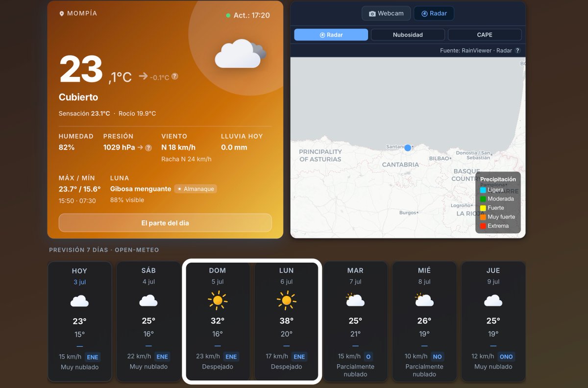588x388 pixels.
Task: Click the 0.0 mm rain today value
Action: (x=234, y=147)
